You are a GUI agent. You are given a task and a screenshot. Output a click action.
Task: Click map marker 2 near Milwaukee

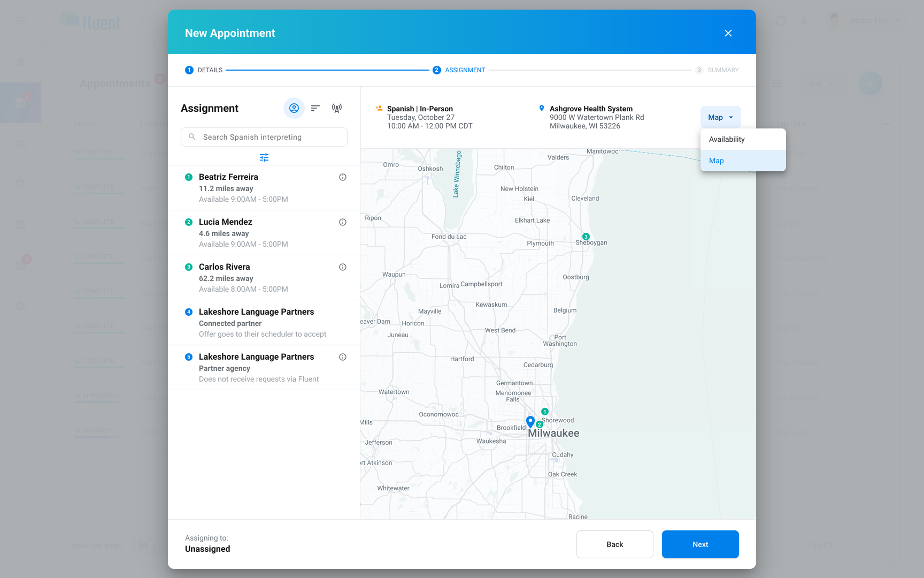(x=540, y=424)
